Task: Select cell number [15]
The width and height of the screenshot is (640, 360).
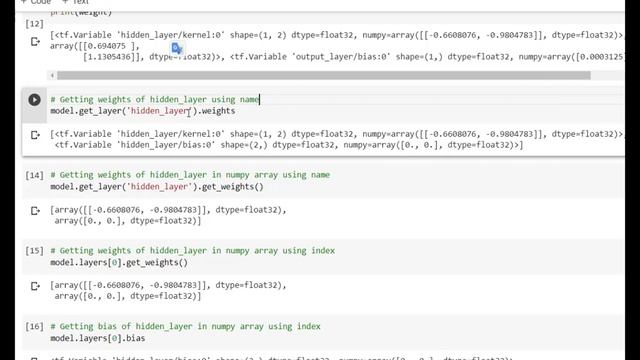Action: [x=34, y=251]
